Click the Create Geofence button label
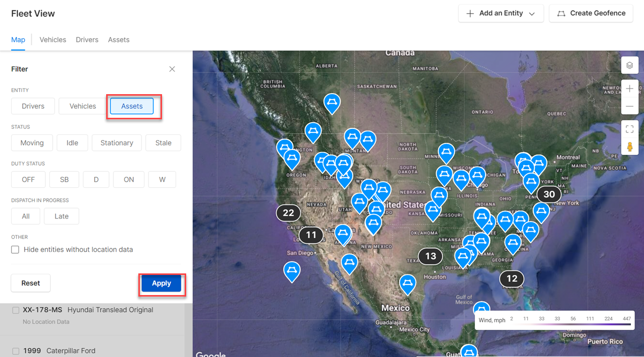 [598, 14]
